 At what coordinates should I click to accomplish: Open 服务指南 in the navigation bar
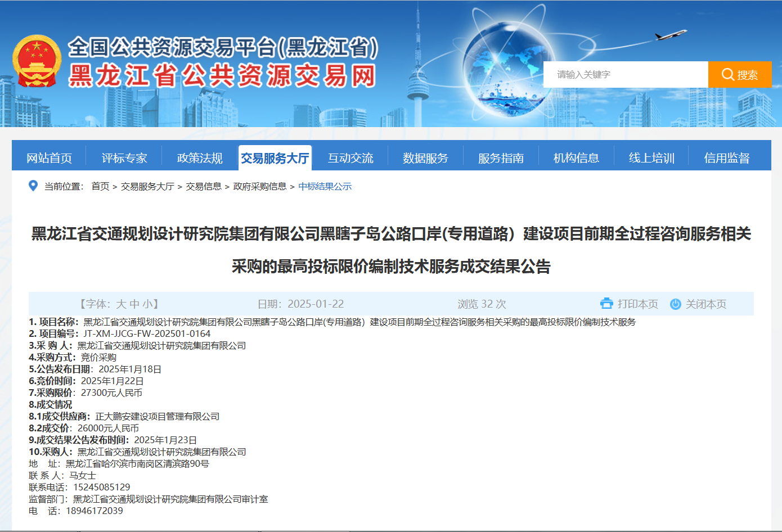tap(501, 158)
